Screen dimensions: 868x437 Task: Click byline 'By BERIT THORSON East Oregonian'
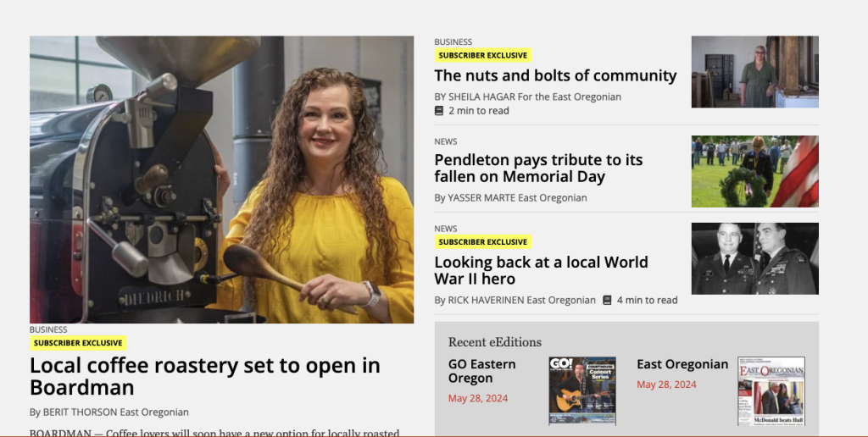click(109, 412)
